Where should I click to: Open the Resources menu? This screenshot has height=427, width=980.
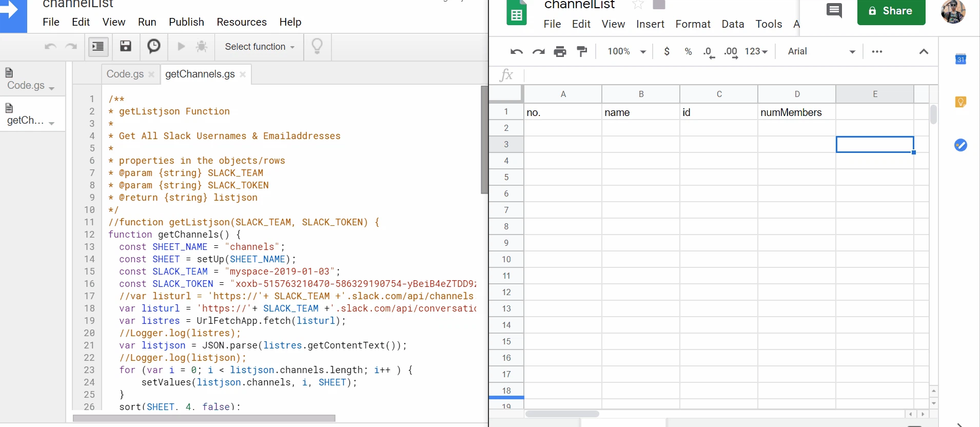tap(242, 22)
